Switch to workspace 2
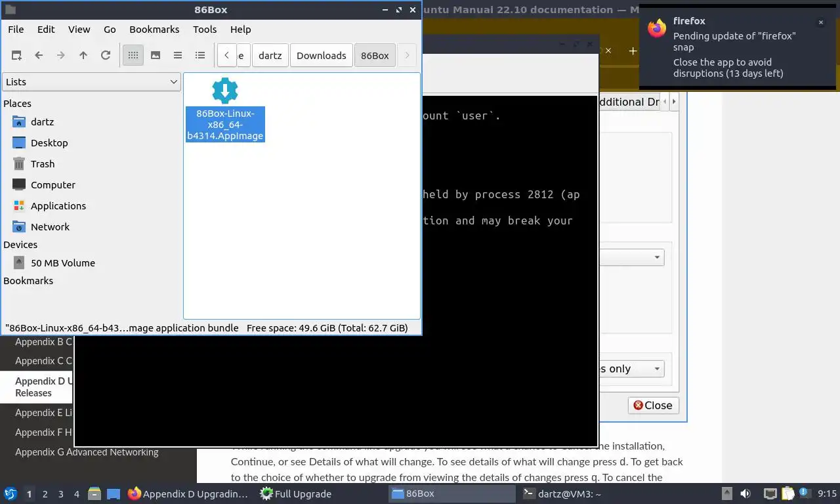840x504 pixels. pyautogui.click(x=45, y=493)
